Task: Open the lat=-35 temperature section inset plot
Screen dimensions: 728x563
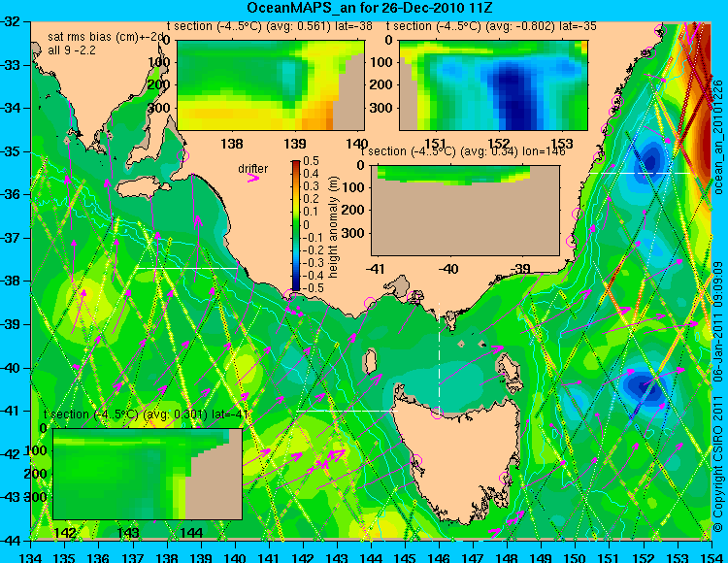Action: tap(493, 85)
